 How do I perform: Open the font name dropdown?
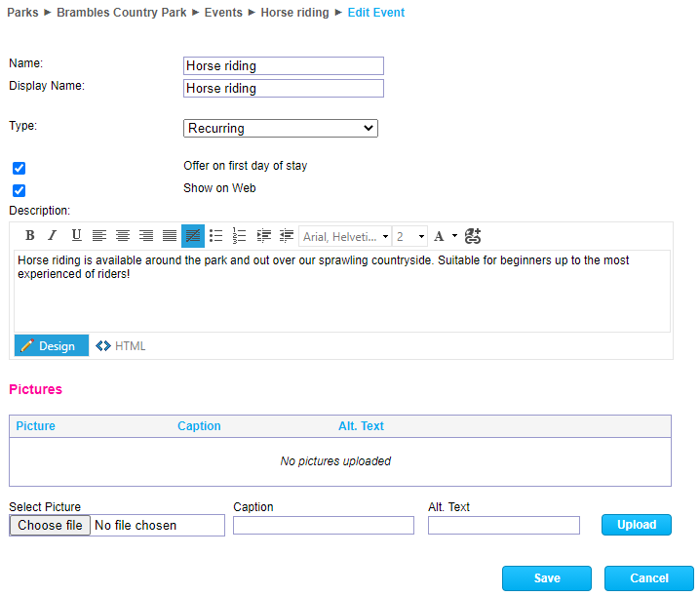click(x=345, y=236)
